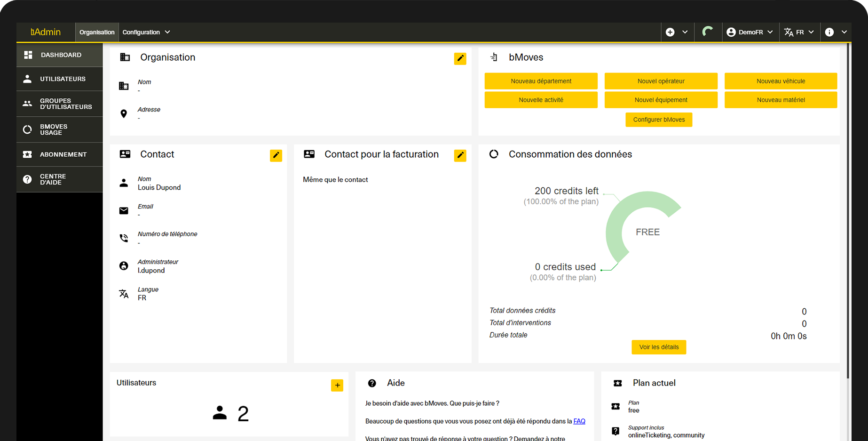
Task: Follow the FAQ link in Aide
Action: pos(579,421)
